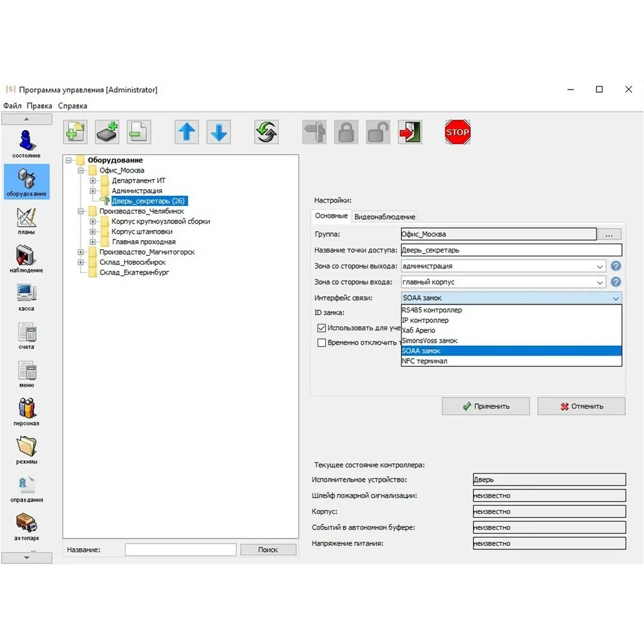Select Главная проходная tree item

[144, 242]
